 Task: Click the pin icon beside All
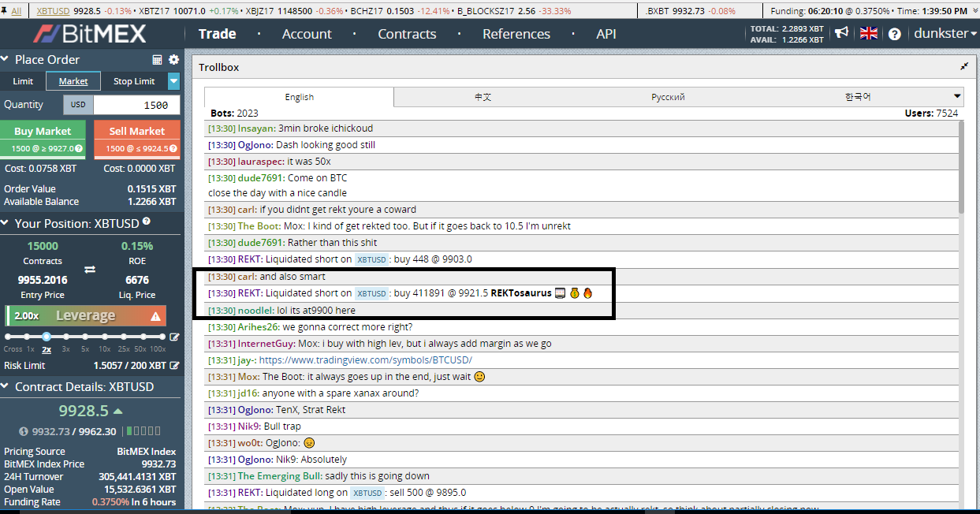point(6,11)
